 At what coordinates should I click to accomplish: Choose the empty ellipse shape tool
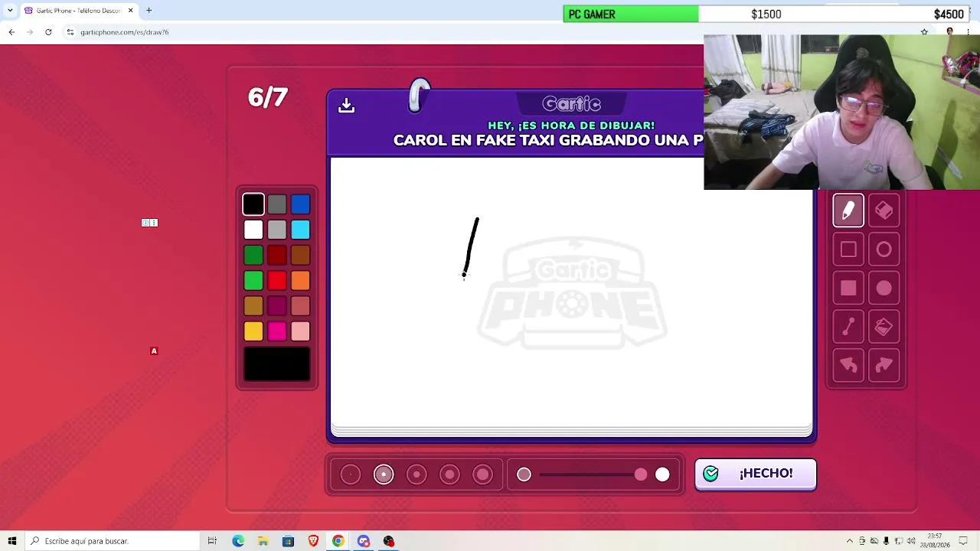pos(884,249)
